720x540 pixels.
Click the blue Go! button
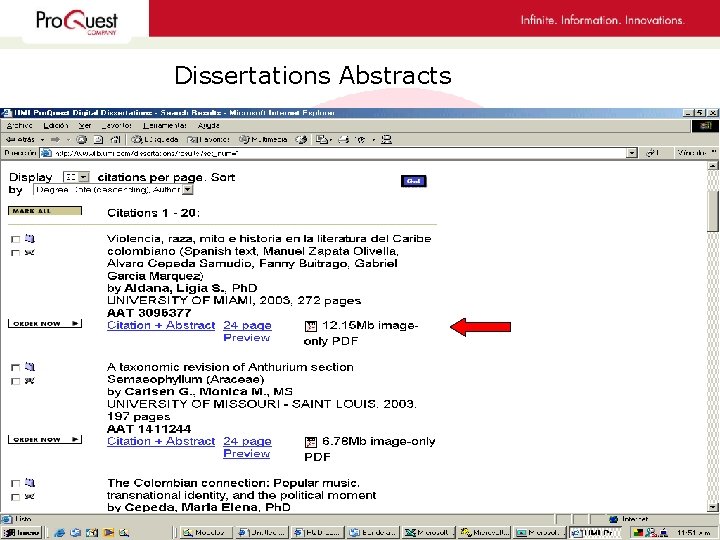coord(413,181)
